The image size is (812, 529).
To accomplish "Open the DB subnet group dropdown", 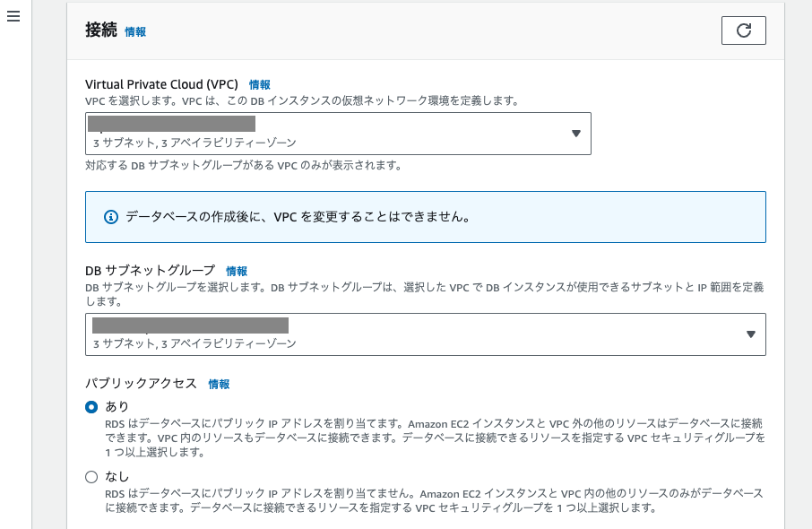I will point(425,334).
